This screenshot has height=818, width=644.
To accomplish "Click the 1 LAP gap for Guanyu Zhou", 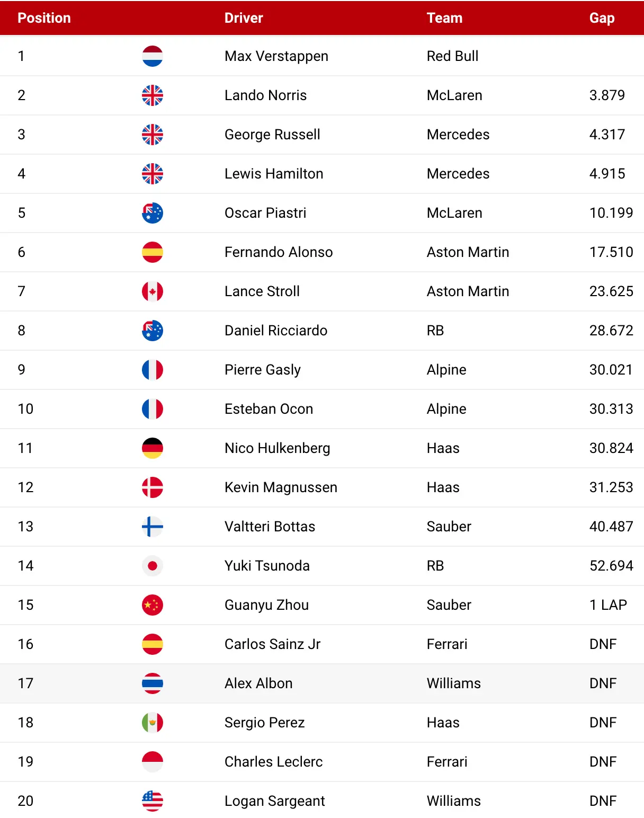I will [x=609, y=605].
